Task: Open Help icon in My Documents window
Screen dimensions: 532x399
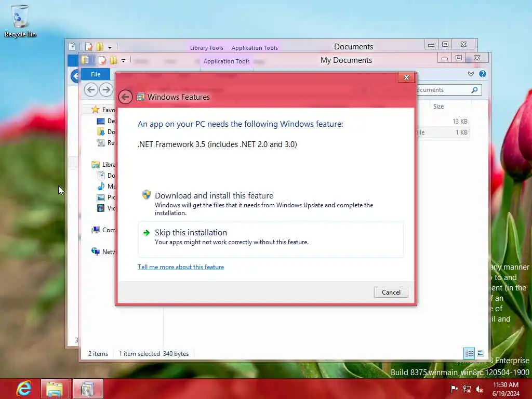Action: click(x=483, y=74)
